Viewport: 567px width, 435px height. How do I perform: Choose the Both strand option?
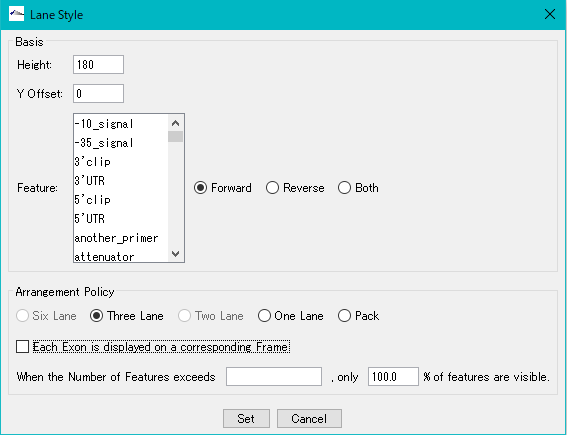coord(358,188)
